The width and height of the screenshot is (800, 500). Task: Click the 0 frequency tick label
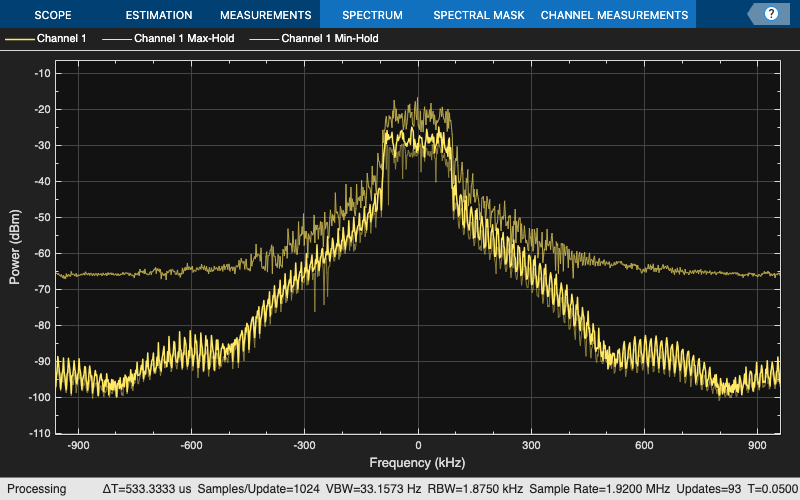coord(418,445)
